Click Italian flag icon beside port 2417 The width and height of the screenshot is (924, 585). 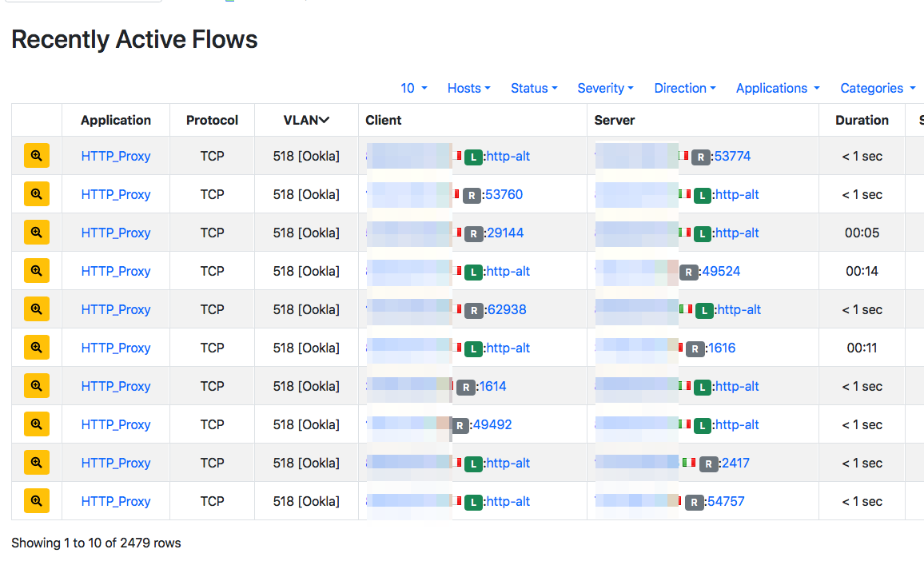point(689,463)
